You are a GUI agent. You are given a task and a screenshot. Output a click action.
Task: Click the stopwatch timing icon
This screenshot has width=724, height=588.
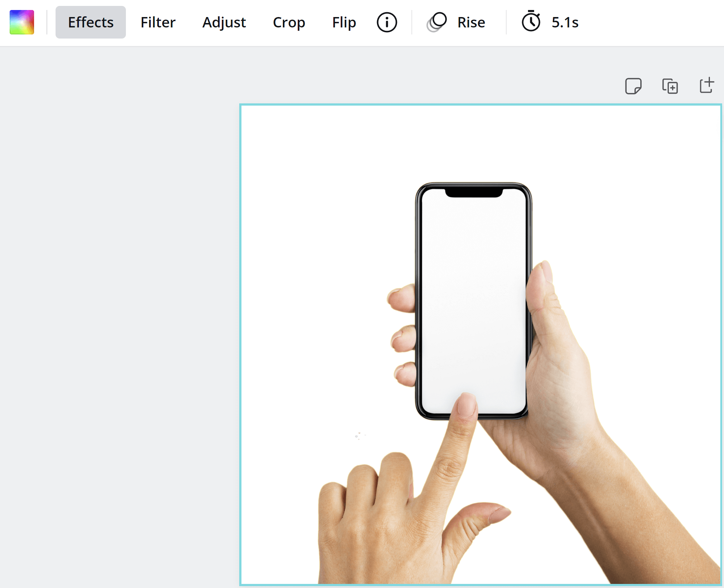pos(531,21)
